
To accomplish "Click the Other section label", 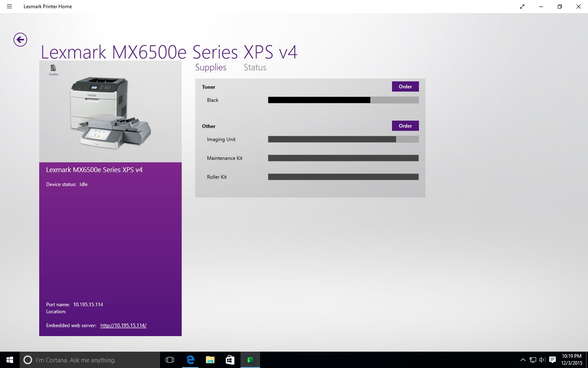I will 209,126.
